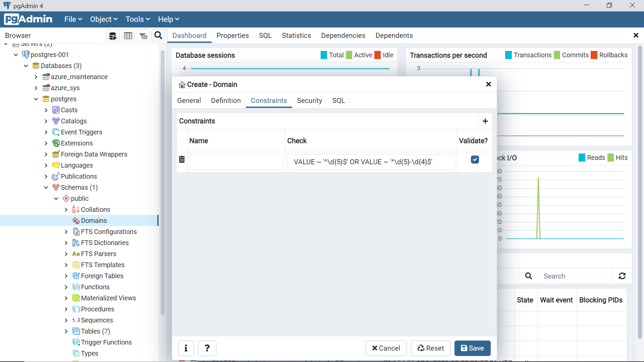Viewport: 644px width, 362px height.
Task: Uncheck the Validate? checkbox
Action: point(475,160)
